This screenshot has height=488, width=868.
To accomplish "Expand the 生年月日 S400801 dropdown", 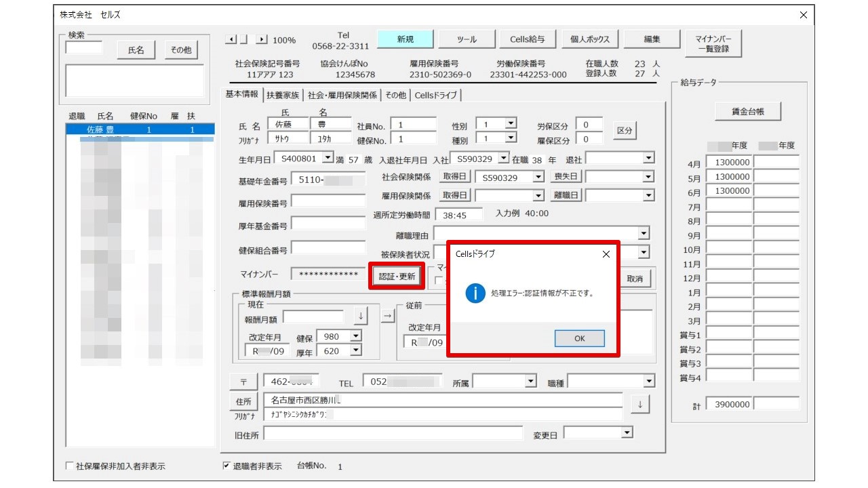I will point(328,158).
